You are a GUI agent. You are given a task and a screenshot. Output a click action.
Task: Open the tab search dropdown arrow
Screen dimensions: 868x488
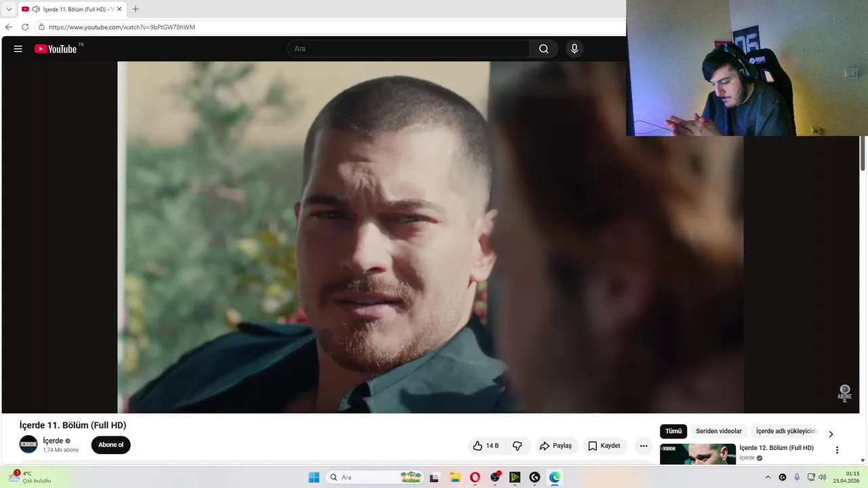pyautogui.click(x=9, y=9)
